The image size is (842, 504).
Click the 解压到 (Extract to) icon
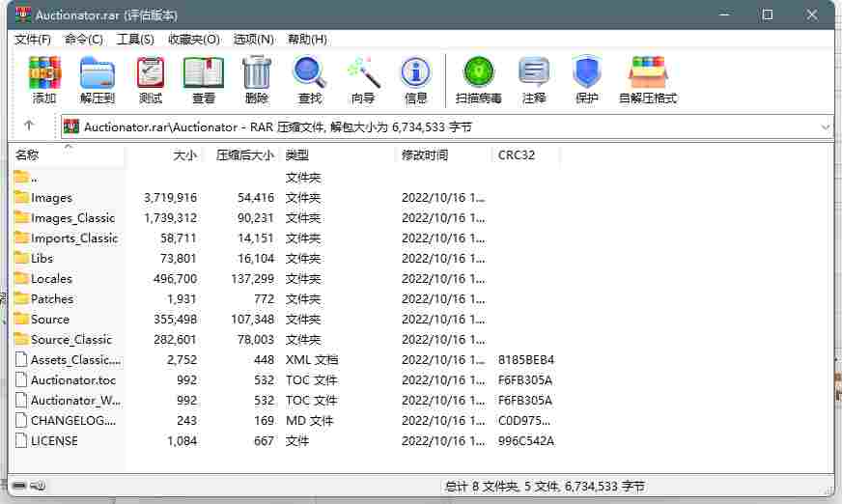[98, 73]
